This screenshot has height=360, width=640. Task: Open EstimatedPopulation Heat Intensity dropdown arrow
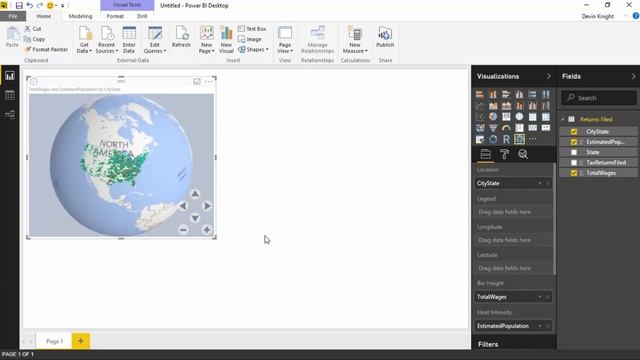click(x=540, y=326)
